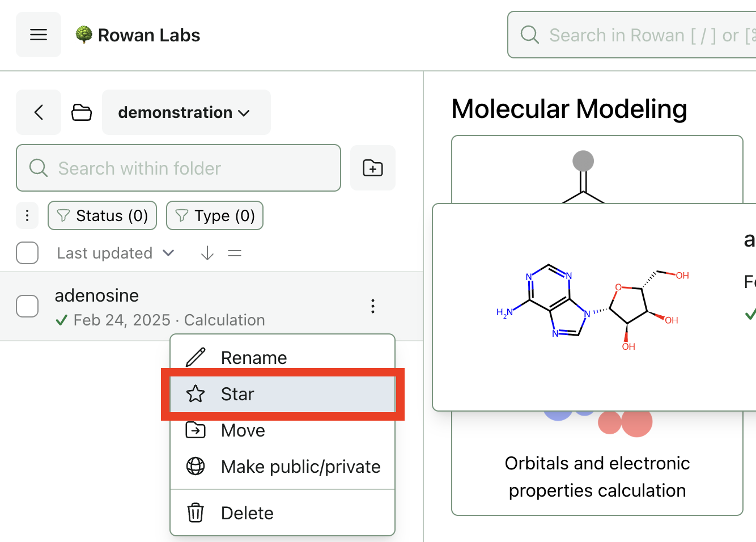Open the three-dot options beside Status filter
This screenshot has width=756, height=542.
[x=27, y=215]
